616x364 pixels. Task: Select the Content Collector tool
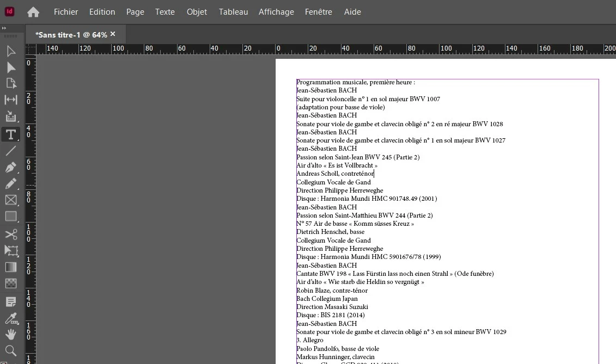tap(11, 116)
